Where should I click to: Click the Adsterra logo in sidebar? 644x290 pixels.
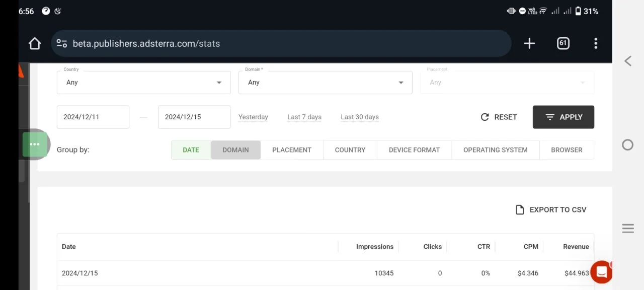tap(21, 70)
